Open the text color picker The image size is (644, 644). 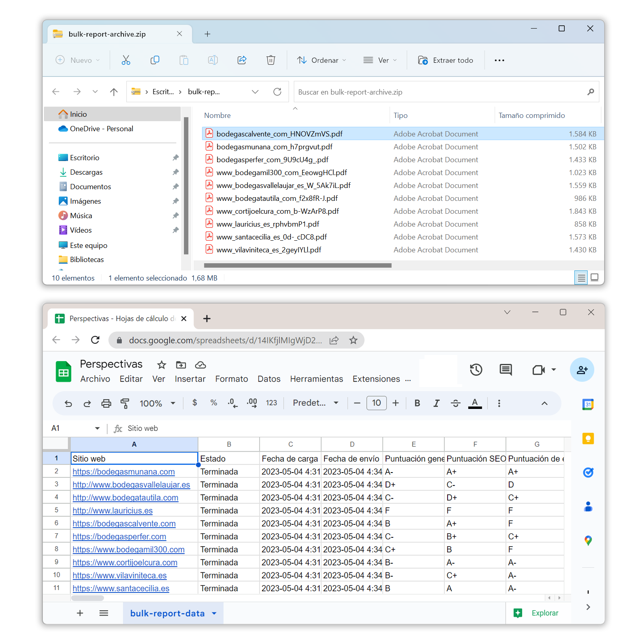(x=475, y=403)
